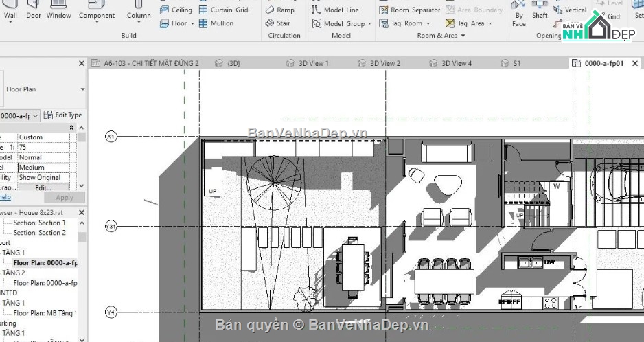Screen dimensions: 644x342
Task: Select the Shaft opening tool
Action: pyautogui.click(x=540, y=10)
